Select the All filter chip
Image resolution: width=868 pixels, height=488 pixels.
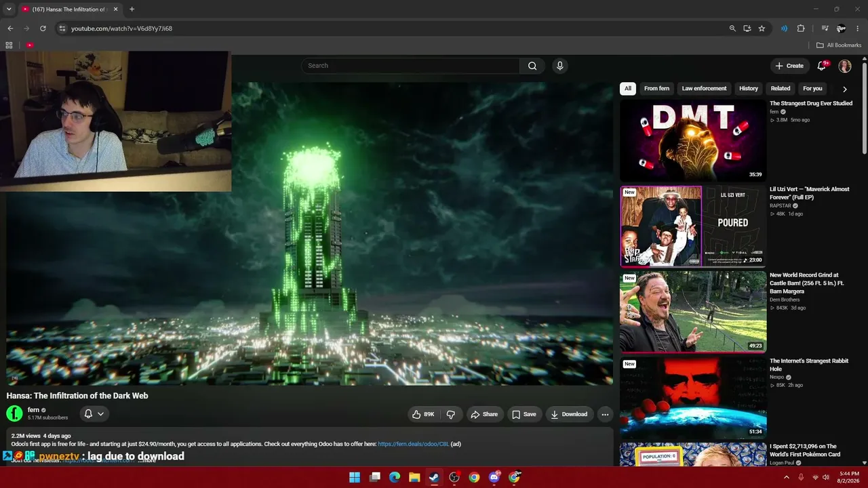pyautogui.click(x=628, y=88)
